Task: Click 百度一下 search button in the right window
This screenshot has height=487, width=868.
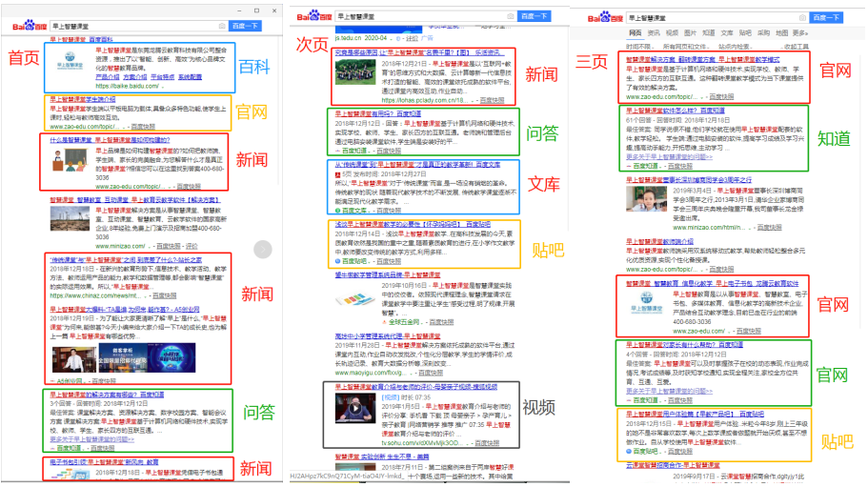Action: (x=825, y=18)
